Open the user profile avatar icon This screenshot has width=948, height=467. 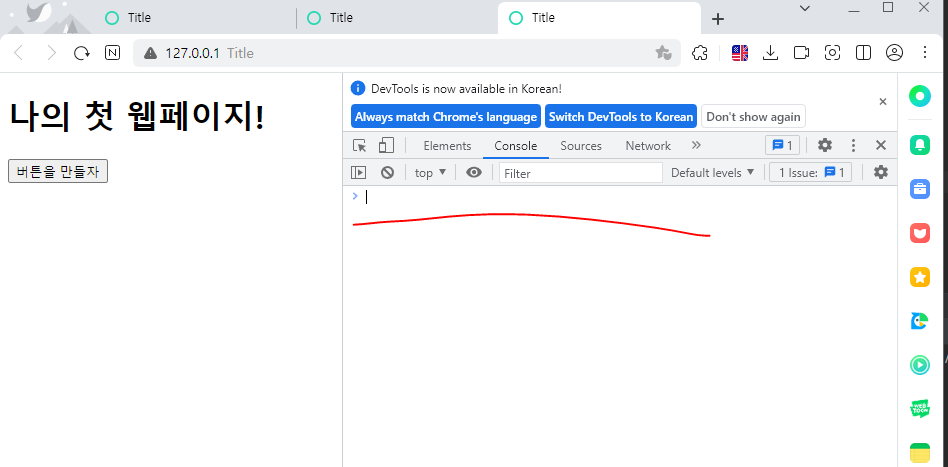point(894,53)
